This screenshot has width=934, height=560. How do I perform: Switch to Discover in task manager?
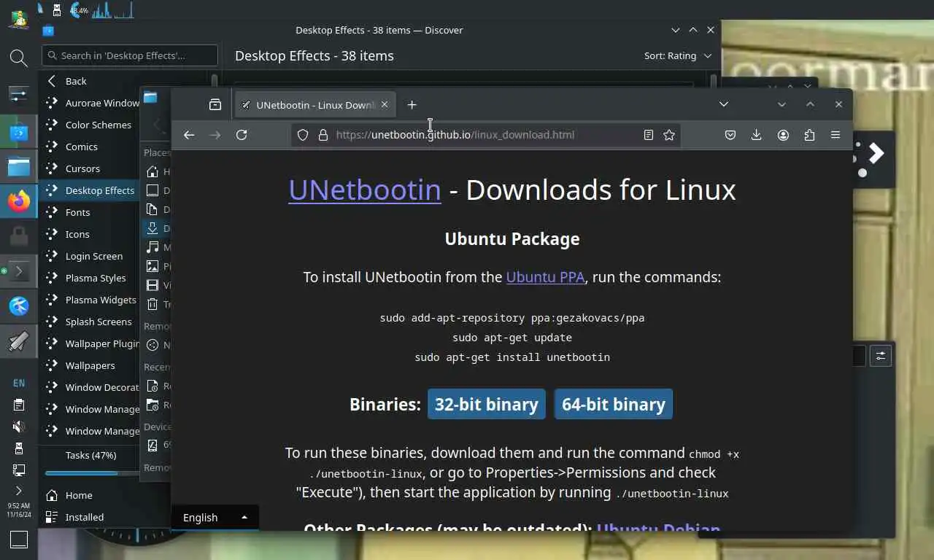[x=19, y=133]
